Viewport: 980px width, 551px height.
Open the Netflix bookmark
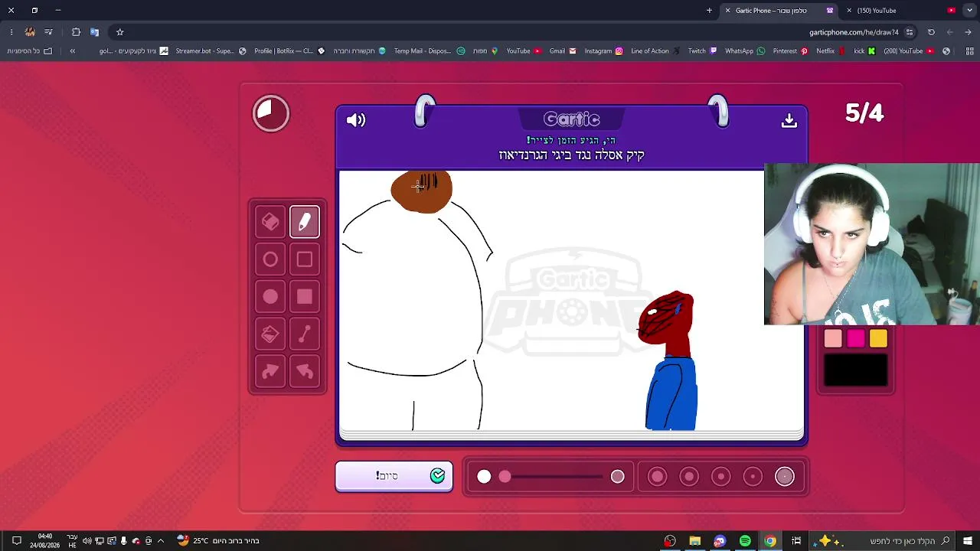coord(831,51)
